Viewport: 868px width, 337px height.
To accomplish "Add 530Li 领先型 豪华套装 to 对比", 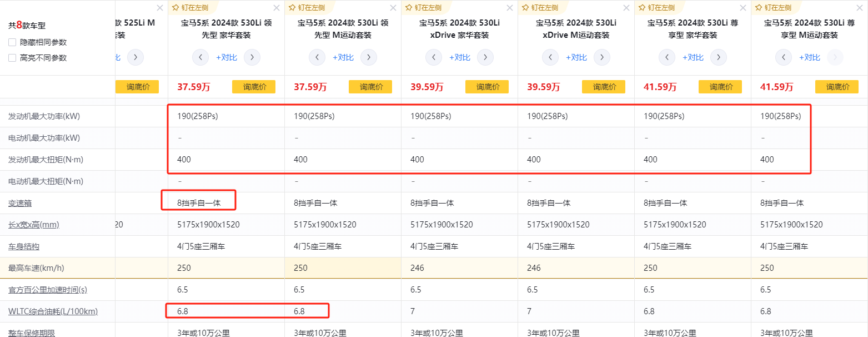I will (x=227, y=57).
